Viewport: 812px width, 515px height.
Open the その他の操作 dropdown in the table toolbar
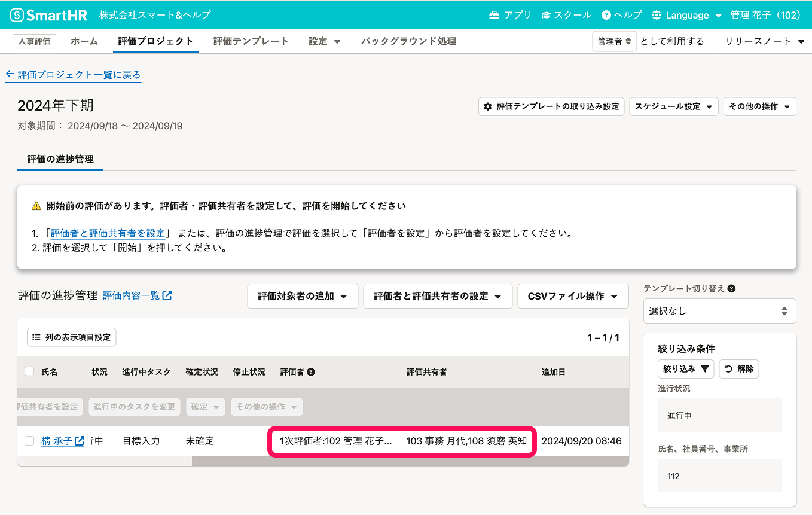267,407
